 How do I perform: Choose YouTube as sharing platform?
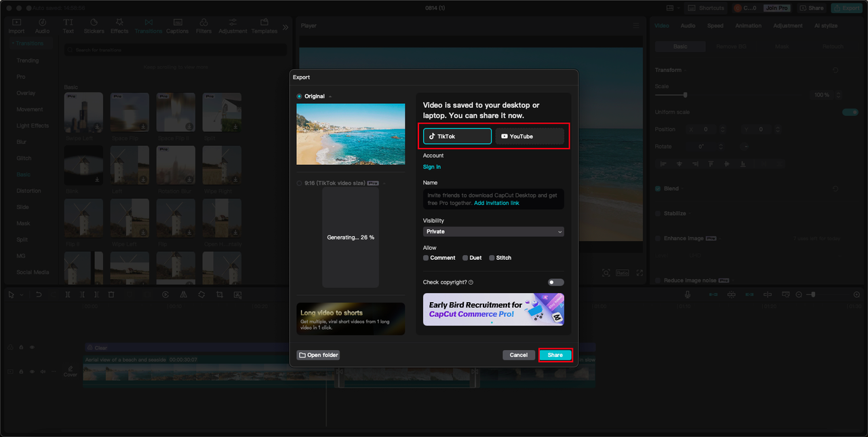[x=530, y=136]
